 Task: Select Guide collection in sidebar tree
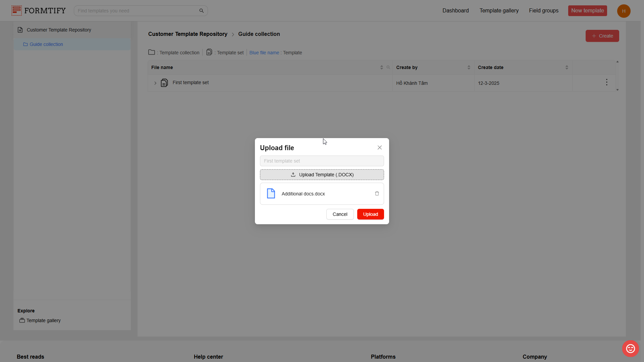(x=46, y=44)
